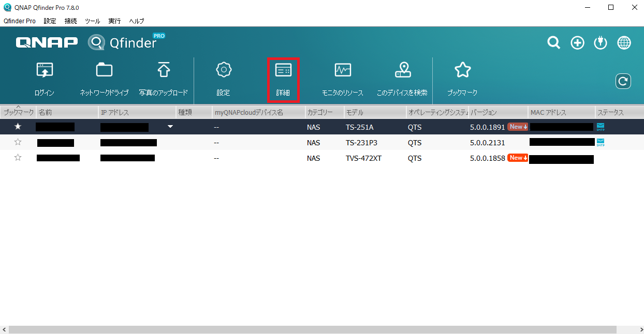Toggle bookmark star for TS-231P3 row
Image resolution: width=644 pixels, height=334 pixels.
[x=18, y=142]
